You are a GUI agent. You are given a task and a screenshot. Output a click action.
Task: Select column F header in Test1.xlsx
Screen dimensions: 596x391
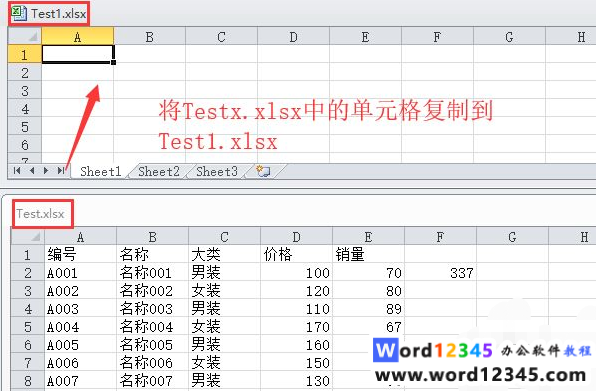(437, 37)
